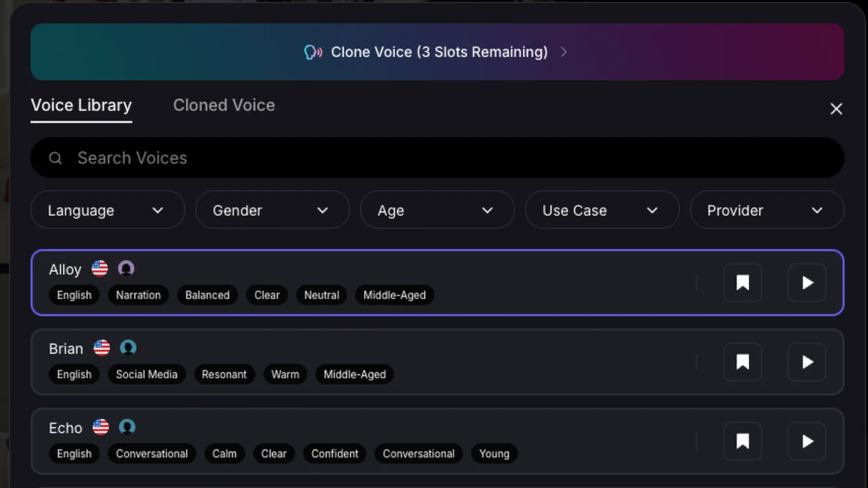Viewport: 868px width, 488px height.
Task: Click the US flag next to Alloy
Action: coord(100,269)
